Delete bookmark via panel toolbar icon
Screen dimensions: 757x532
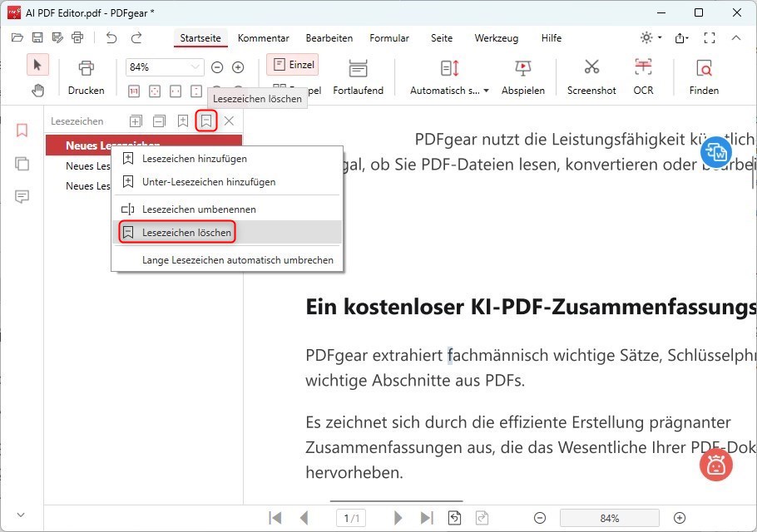(x=206, y=121)
